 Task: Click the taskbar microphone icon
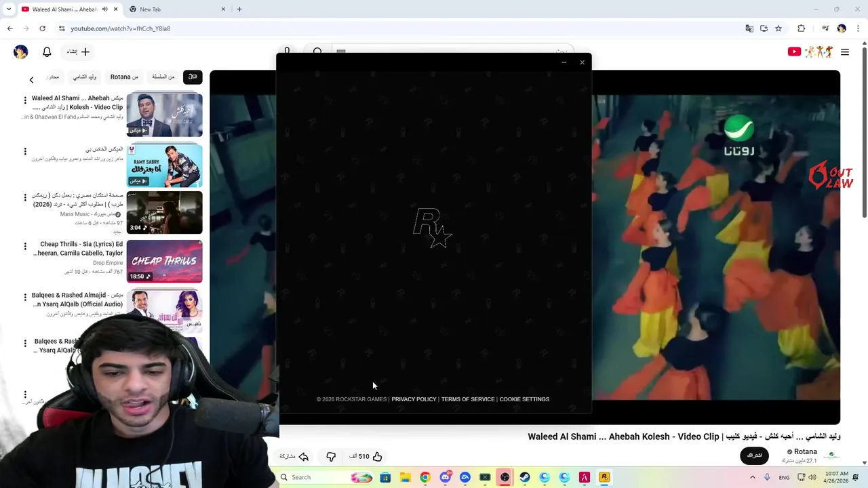coord(767,477)
